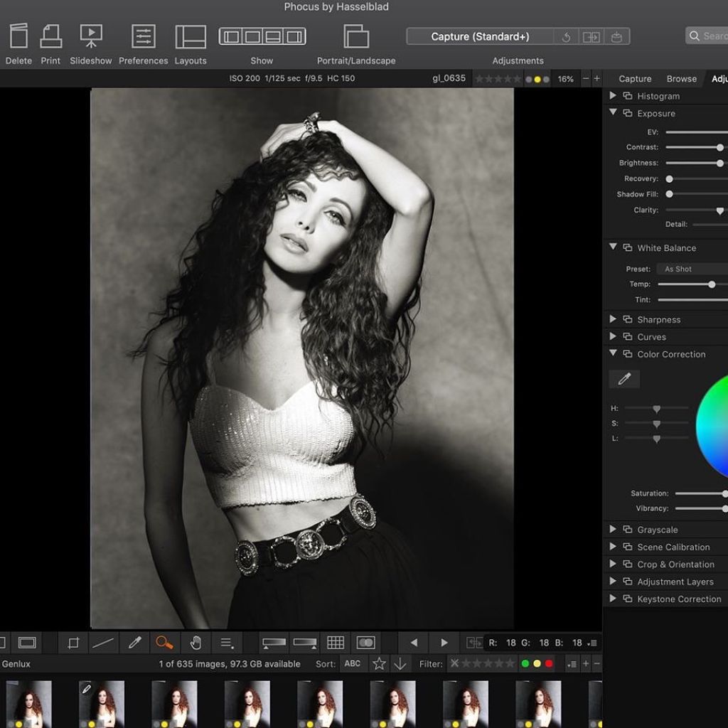Select the eyedropper tool in bottom toolbar
Viewport: 728px width, 728px height.
pos(134,643)
